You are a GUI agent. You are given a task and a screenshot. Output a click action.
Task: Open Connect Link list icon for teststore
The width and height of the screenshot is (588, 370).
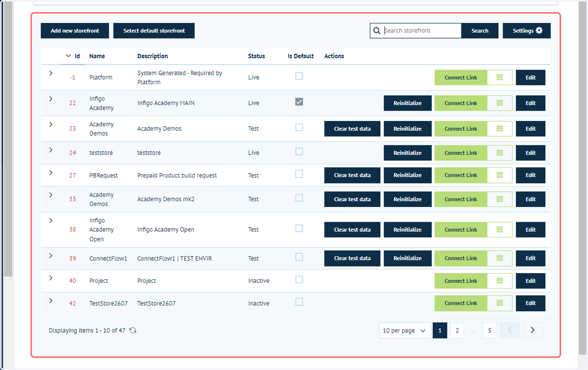(x=500, y=153)
